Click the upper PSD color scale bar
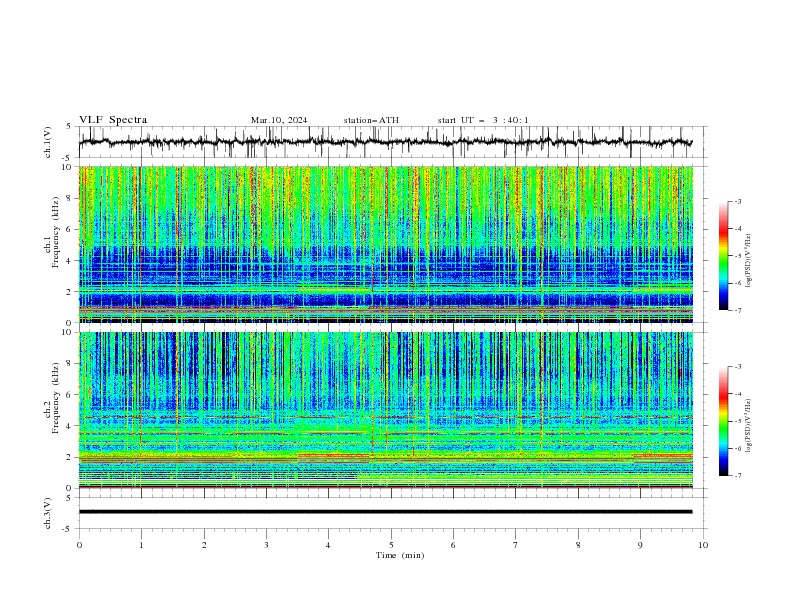 723,256
